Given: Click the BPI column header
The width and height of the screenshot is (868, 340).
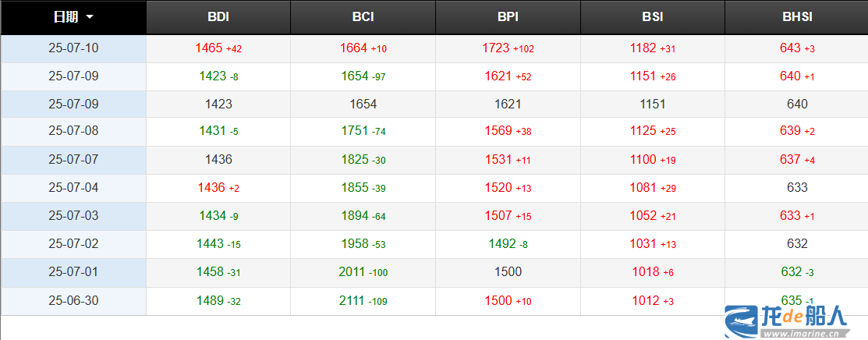Looking at the screenshot, I should click(x=508, y=17).
